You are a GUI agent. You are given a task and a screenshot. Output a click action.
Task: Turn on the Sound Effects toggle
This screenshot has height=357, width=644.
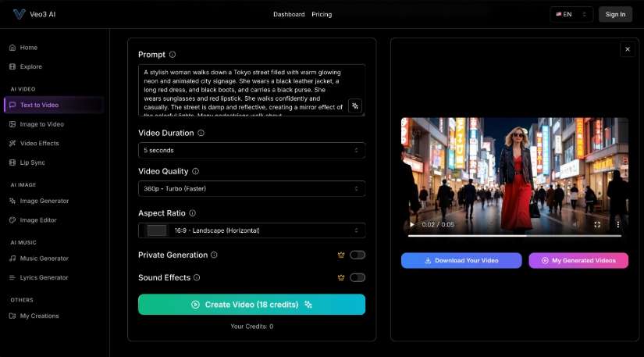coord(358,277)
